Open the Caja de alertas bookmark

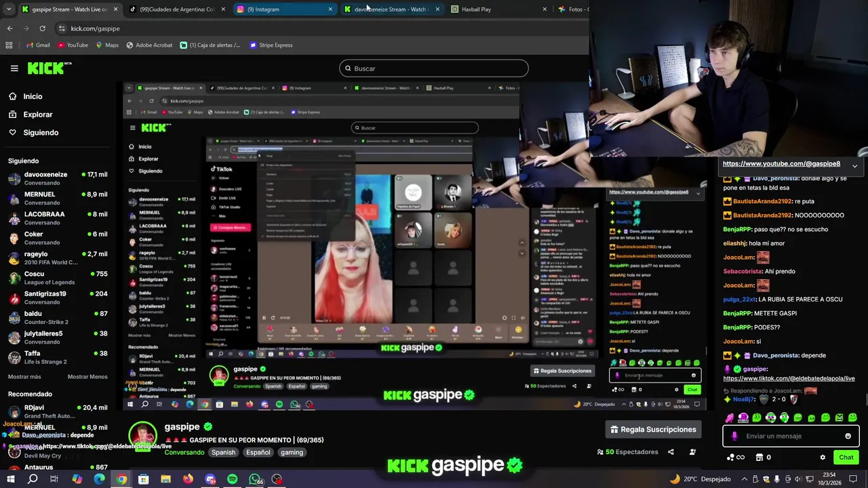(x=210, y=45)
